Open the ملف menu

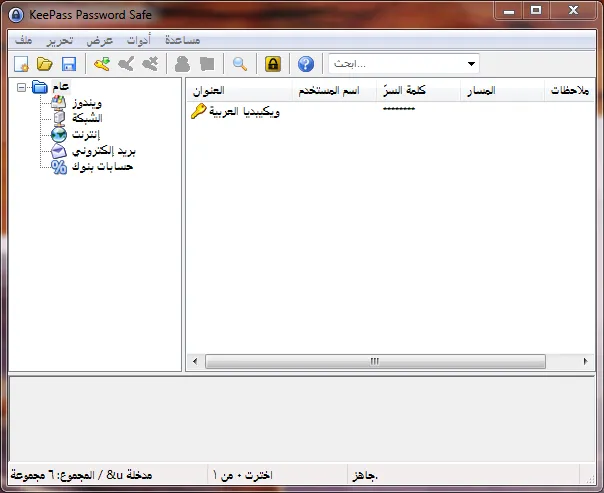(23, 40)
